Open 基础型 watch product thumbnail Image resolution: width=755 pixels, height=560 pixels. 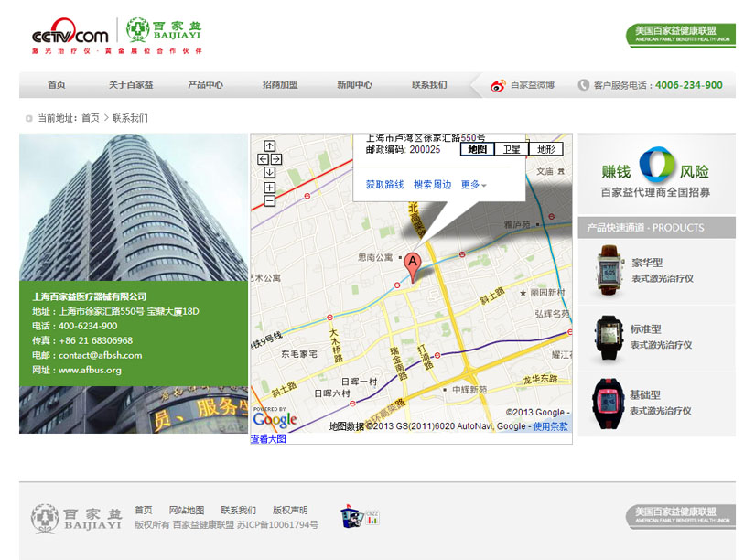607,404
